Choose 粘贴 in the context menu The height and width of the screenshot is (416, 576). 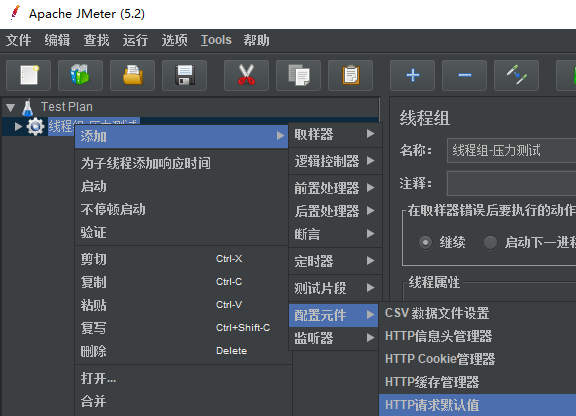181,305
